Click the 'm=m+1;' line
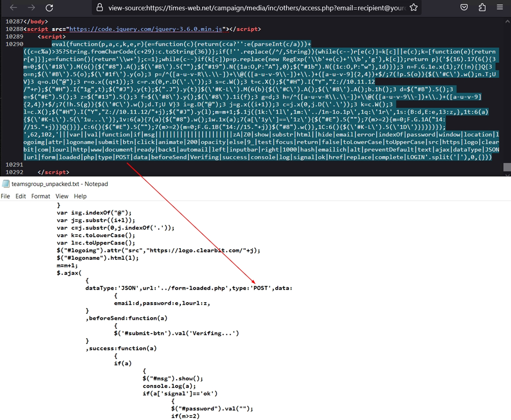The image size is (511, 420). tap(67, 266)
